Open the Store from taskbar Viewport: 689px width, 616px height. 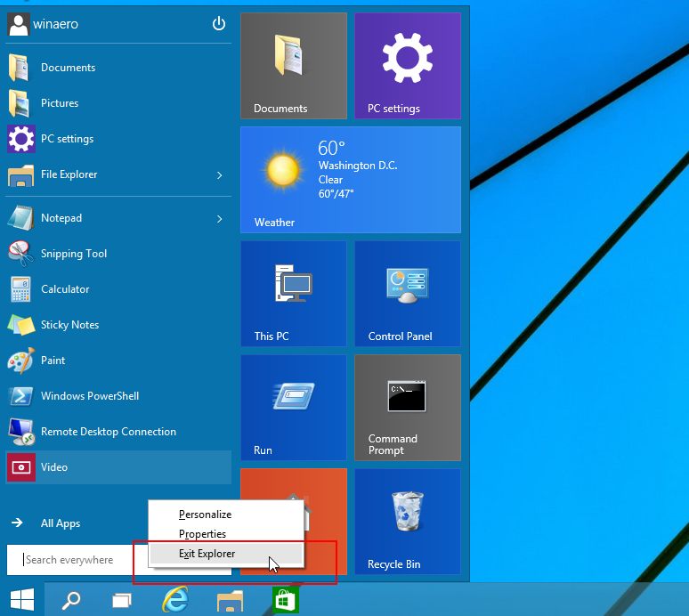pos(286,600)
